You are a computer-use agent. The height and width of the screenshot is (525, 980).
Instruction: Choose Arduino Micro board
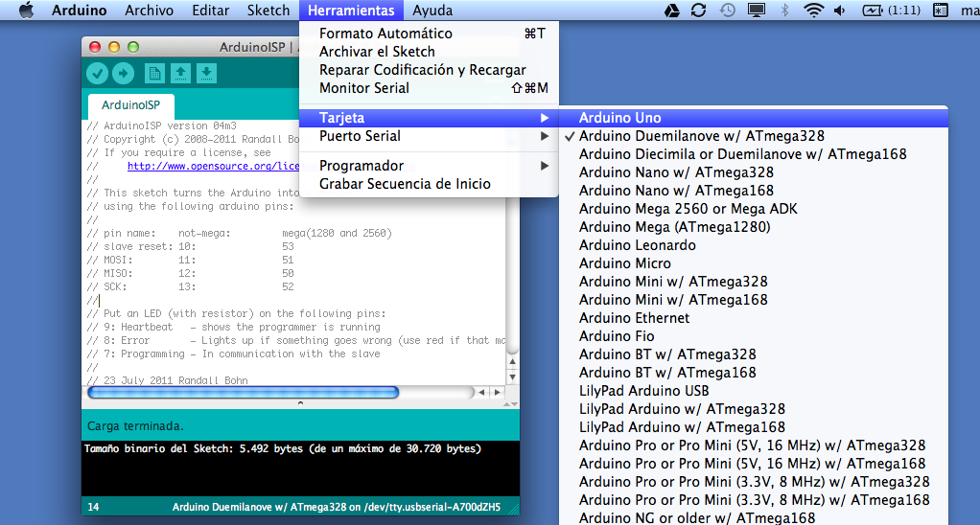pos(754,262)
